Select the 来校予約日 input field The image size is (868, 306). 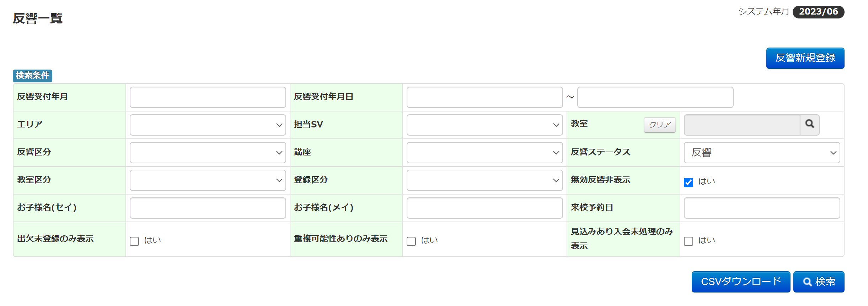pos(761,208)
